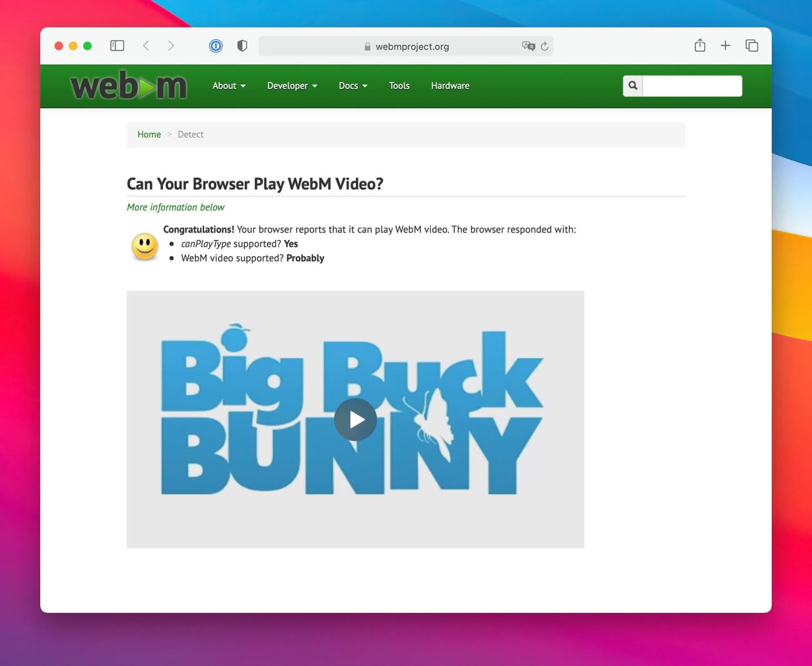Focus the site search input field
The image size is (812, 666).
tap(692, 86)
